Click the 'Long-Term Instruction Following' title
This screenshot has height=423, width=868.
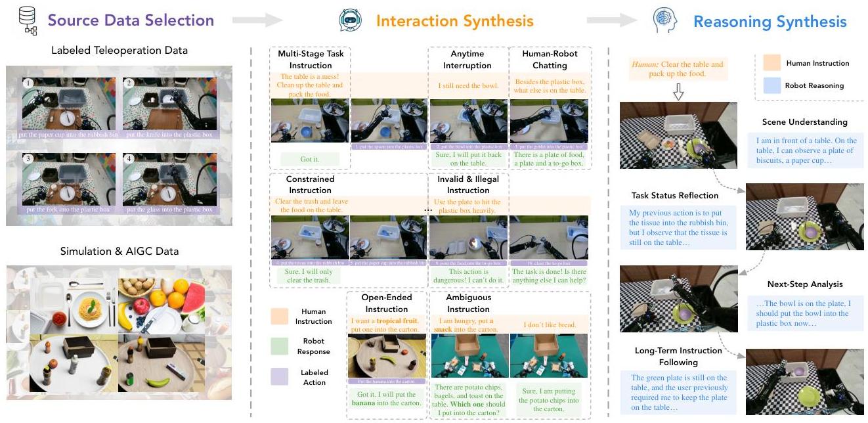tap(678, 356)
